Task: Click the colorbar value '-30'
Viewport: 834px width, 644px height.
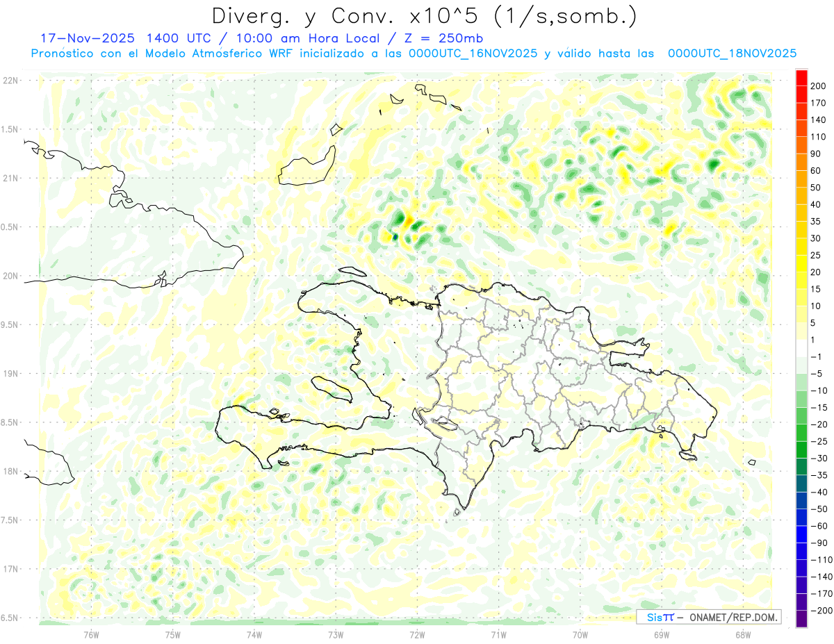Action: 819,458
